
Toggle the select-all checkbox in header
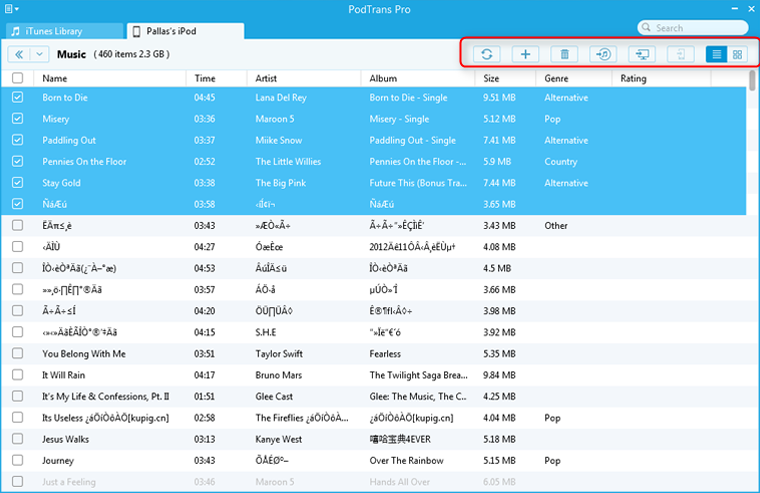point(17,78)
